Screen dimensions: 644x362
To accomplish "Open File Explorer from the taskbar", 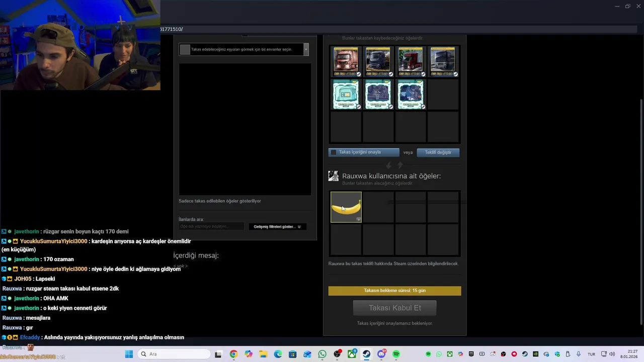I will tap(263, 354).
